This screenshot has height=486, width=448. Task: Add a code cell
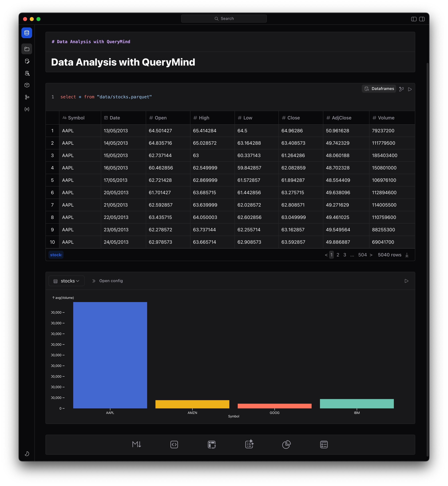click(x=174, y=445)
